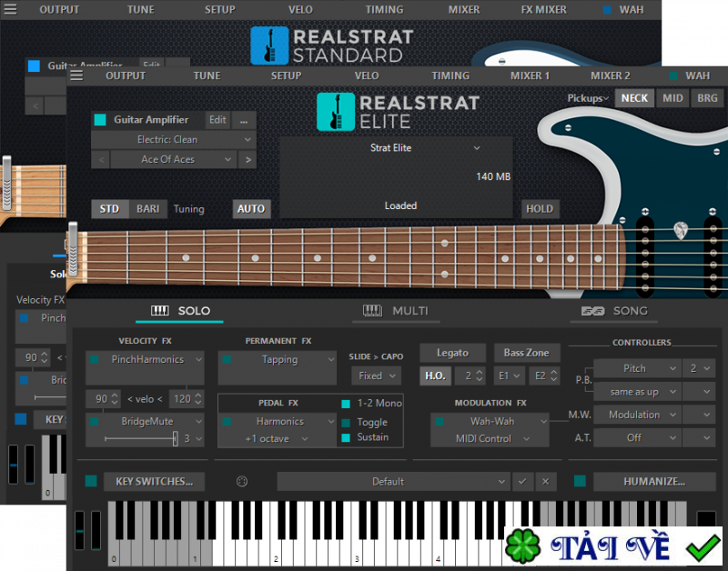The image size is (728, 571).
Task: Click modulation wheel slider in Elite window
Action: point(96,531)
